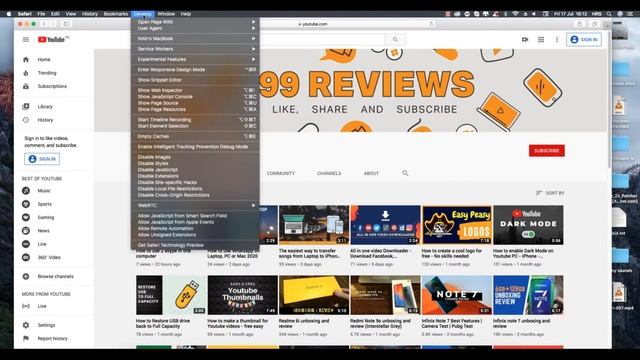Viewport: 640px width, 360px height.
Task: Toggle Allow Unsigned Extensions
Action: pos(195,235)
